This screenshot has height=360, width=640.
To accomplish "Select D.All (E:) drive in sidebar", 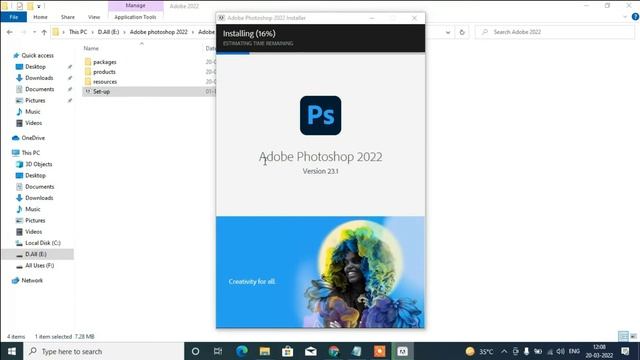I will 36,254.
